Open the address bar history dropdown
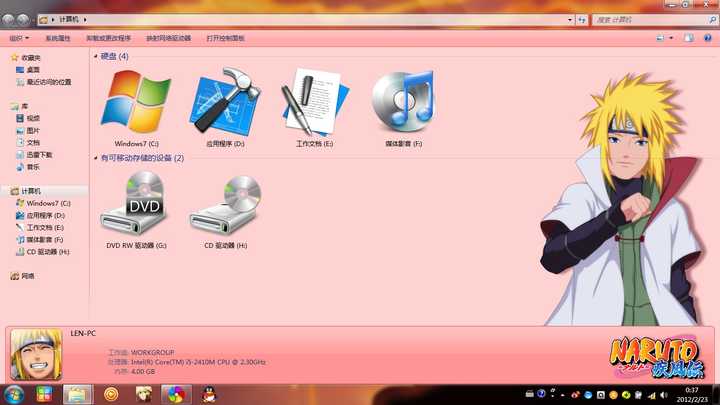This screenshot has height=405, width=720. point(570,20)
